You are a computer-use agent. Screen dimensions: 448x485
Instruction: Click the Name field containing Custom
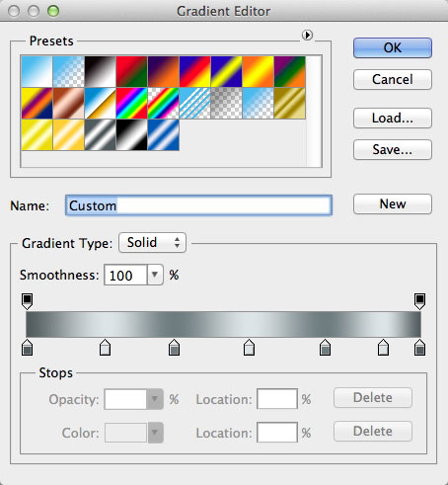(x=198, y=205)
